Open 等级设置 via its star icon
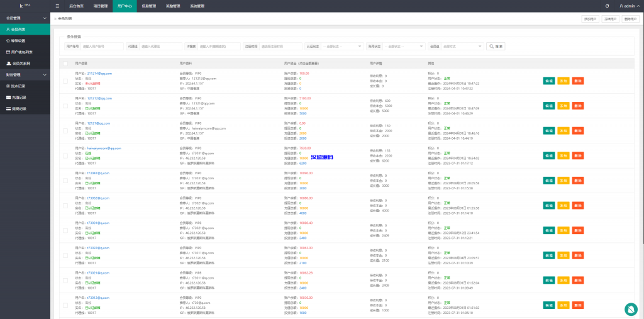 (8, 41)
